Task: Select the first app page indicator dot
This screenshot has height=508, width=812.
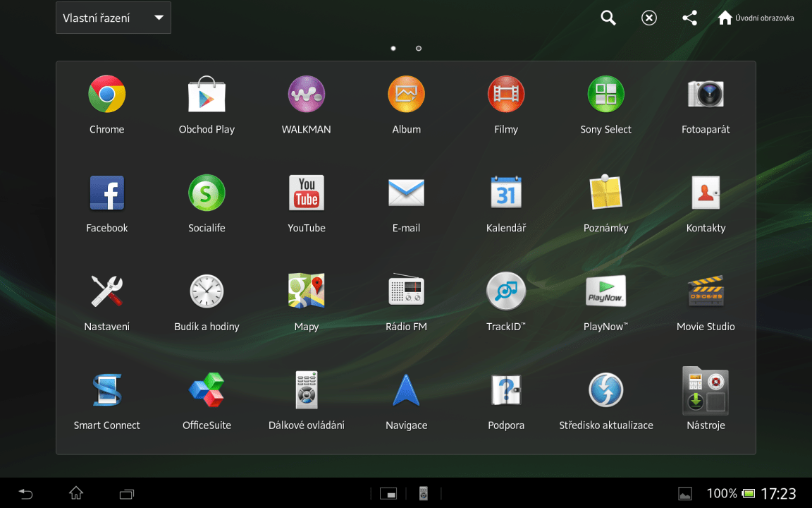Action: pyautogui.click(x=393, y=49)
